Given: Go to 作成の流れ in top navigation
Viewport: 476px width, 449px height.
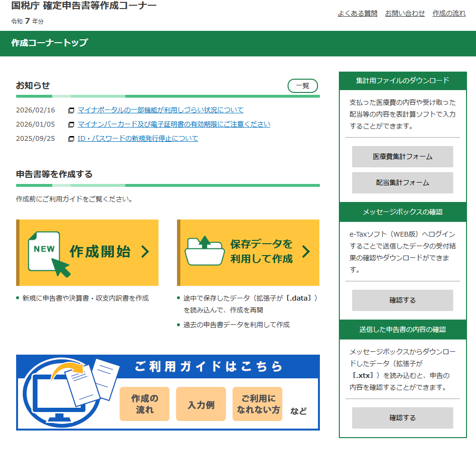Looking at the screenshot, I should (449, 13).
